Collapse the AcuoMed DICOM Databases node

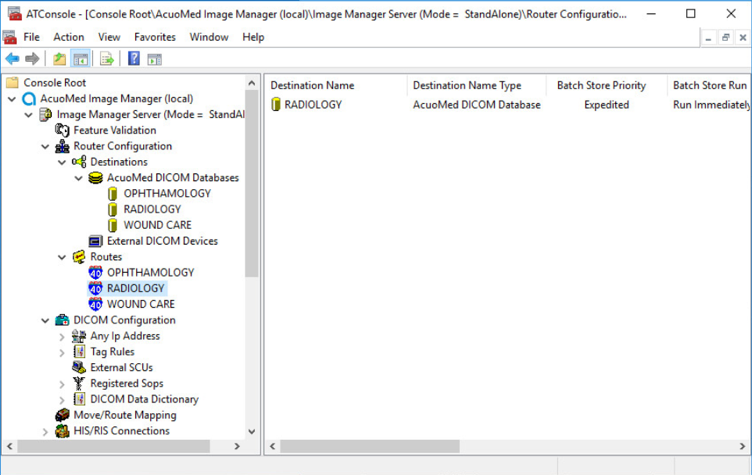click(79, 178)
